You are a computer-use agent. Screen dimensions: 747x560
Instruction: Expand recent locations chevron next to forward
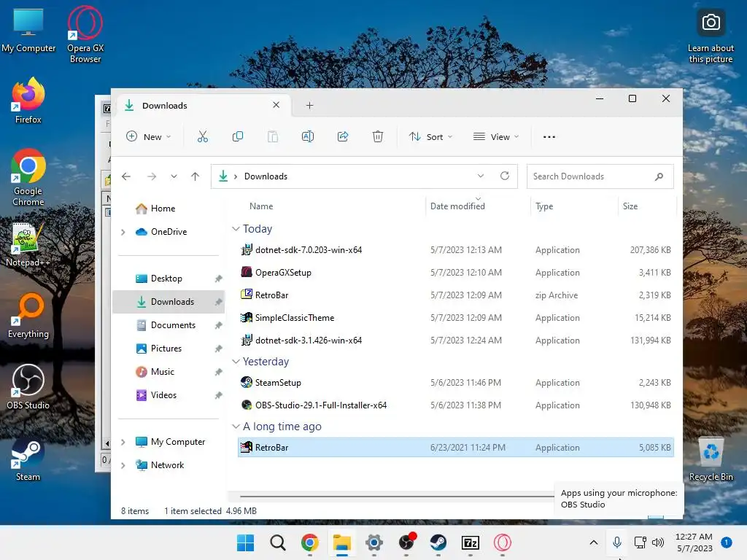click(174, 176)
